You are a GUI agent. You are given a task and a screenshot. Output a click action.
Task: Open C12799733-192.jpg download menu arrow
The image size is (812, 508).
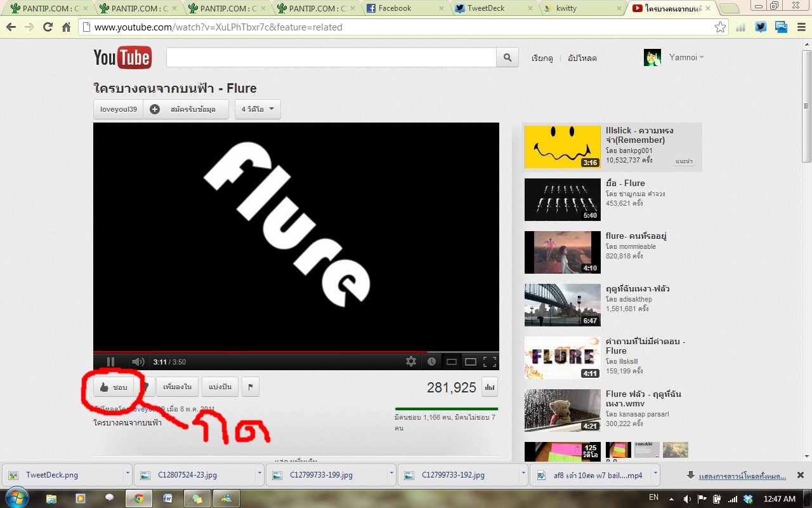pyautogui.click(x=523, y=474)
